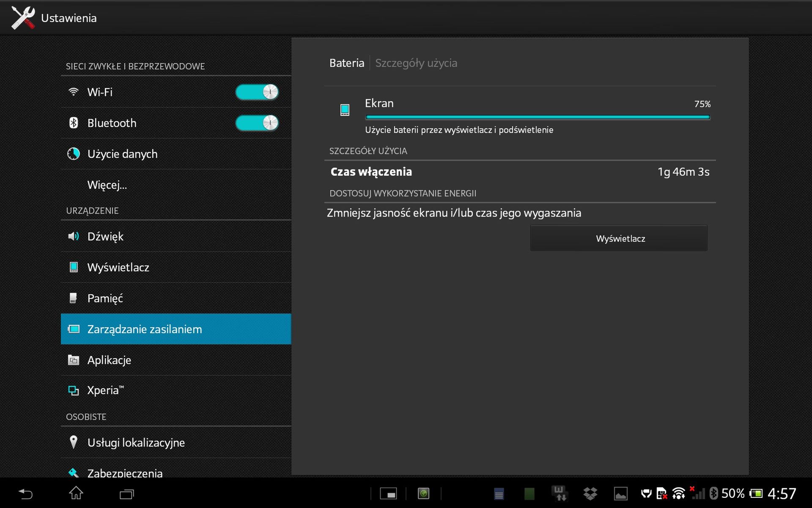Open Aplikacje settings entry
This screenshot has height=508, width=812.
(x=109, y=360)
